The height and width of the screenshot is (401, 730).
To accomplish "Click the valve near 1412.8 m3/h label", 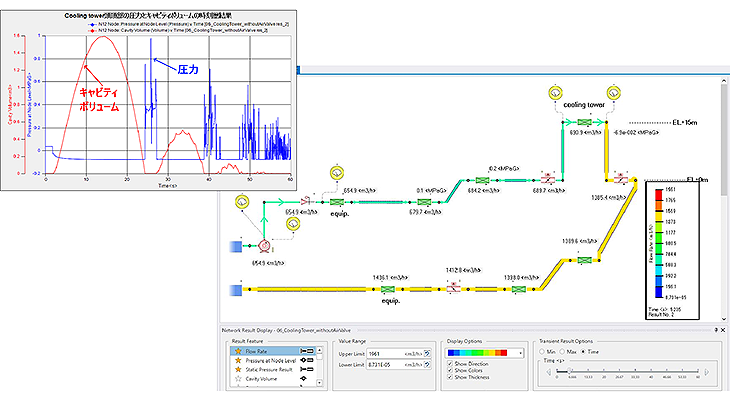I will coord(453,288).
